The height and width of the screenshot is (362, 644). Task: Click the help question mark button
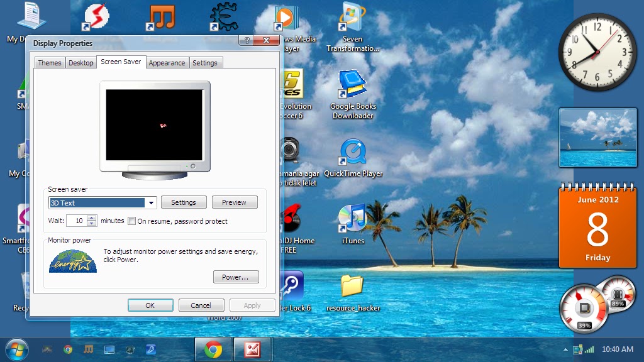(247, 40)
